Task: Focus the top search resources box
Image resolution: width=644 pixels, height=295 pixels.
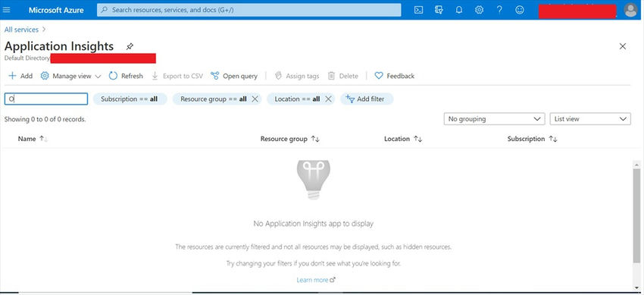Action: 249,10
